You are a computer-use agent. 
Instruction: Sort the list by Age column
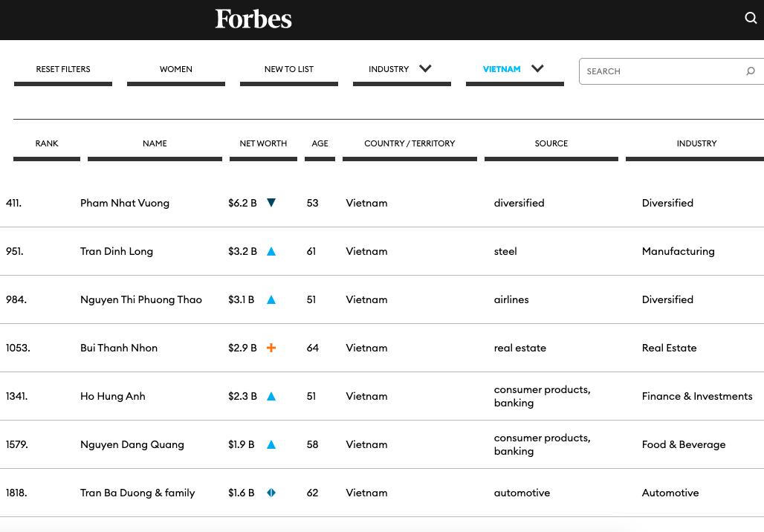tap(320, 143)
